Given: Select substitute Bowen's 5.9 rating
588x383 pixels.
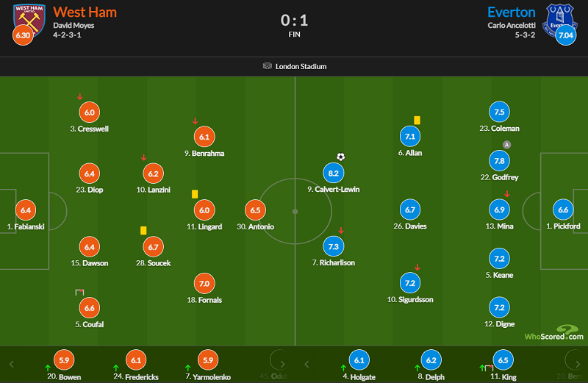Looking at the screenshot, I should tap(64, 360).
